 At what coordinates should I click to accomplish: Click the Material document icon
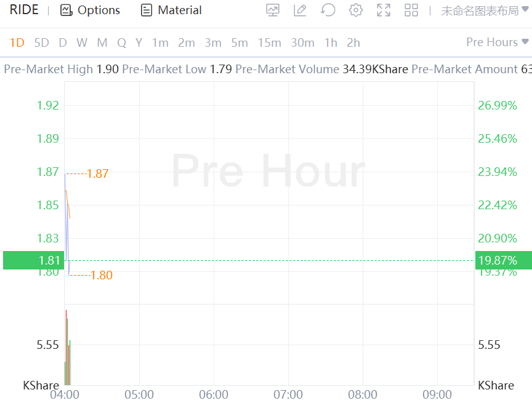146,10
